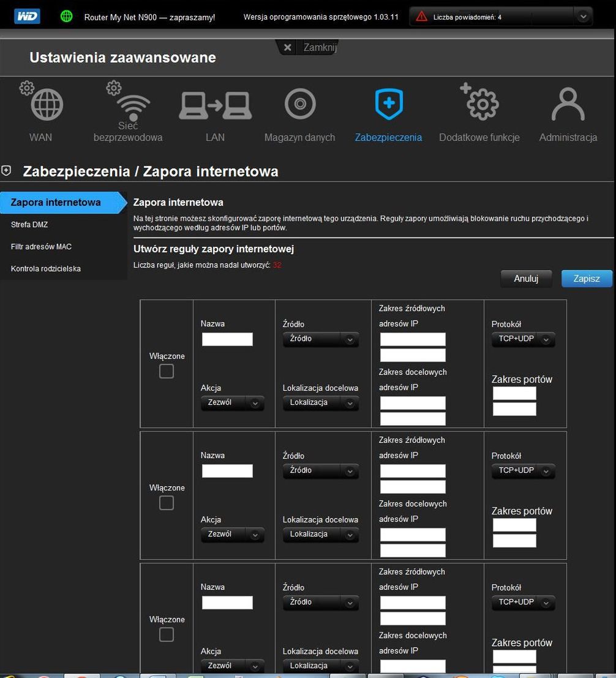Enable the Włączone checkbox of the second rule
The width and height of the screenshot is (616, 678).
(167, 503)
